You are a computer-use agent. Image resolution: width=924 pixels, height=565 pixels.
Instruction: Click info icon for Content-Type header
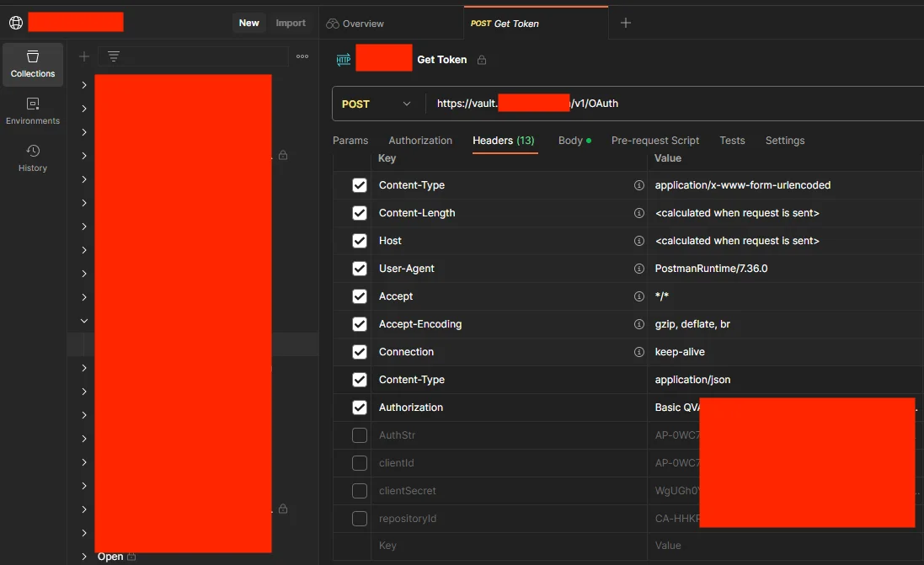(x=638, y=185)
